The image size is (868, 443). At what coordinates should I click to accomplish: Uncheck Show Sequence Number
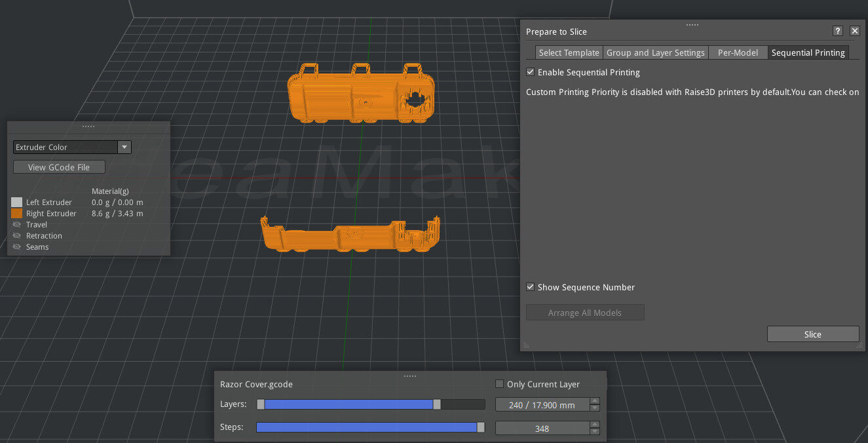coord(531,287)
